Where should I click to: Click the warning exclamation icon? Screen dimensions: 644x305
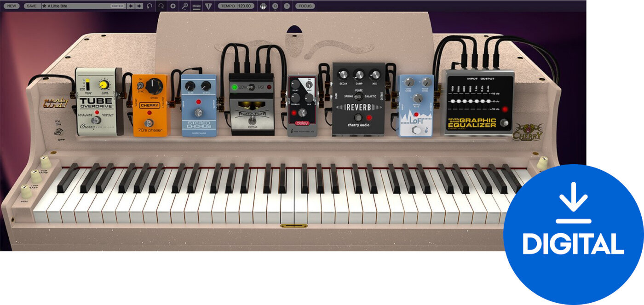pyautogui.click(x=208, y=6)
